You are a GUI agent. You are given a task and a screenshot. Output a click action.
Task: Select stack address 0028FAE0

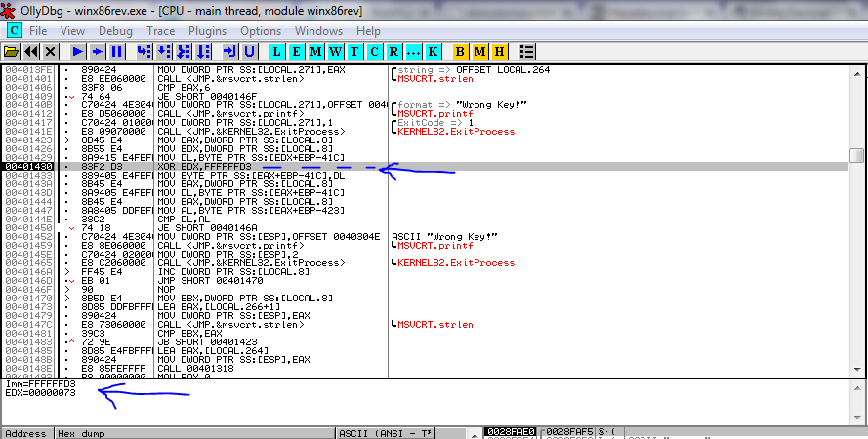pyautogui.click(x=510, y=431)
